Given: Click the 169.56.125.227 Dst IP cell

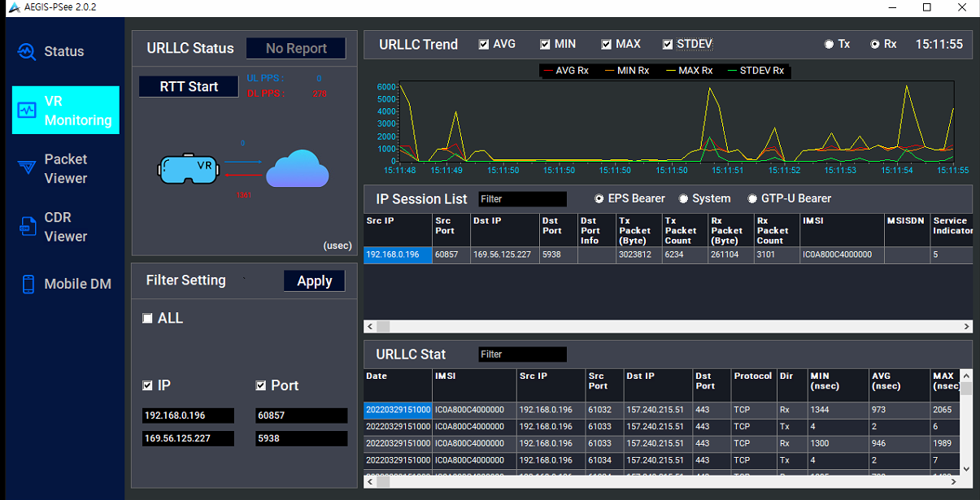Looking at the screenshot, I should [x=504, y=254].
